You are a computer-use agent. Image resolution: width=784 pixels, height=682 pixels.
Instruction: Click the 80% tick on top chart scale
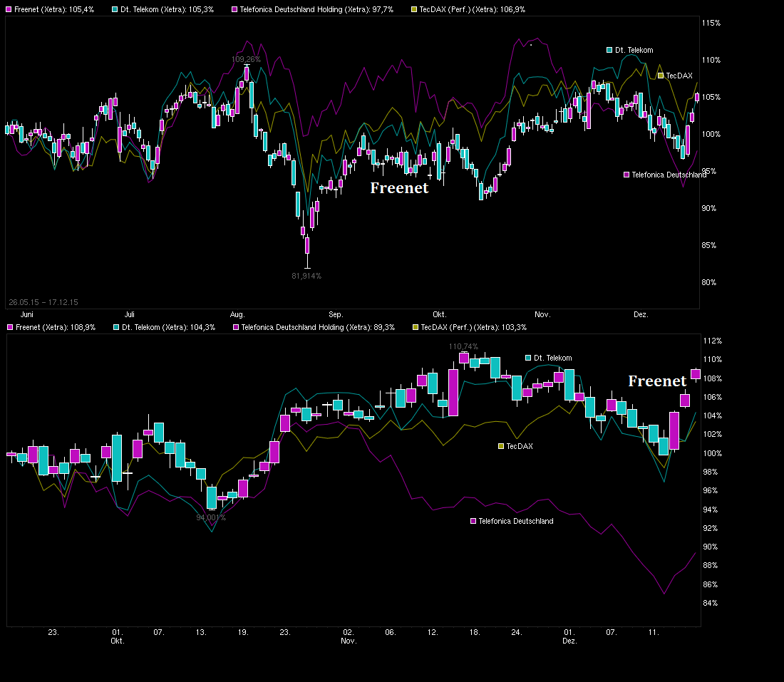coord(709,282)
